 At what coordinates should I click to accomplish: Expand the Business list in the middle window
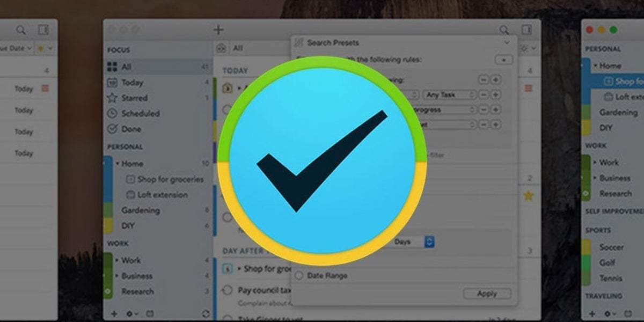click(x=117, y=276)
